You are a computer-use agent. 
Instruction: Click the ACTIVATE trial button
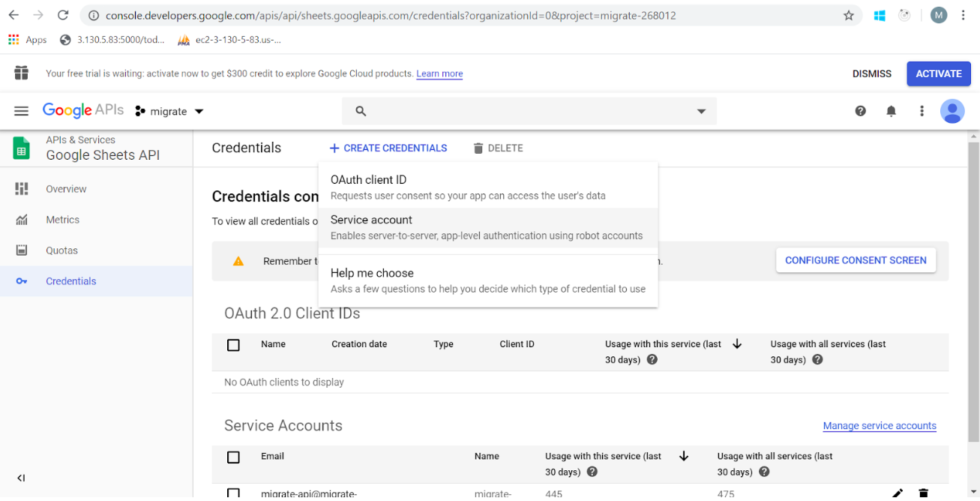[x=938, y=73]
